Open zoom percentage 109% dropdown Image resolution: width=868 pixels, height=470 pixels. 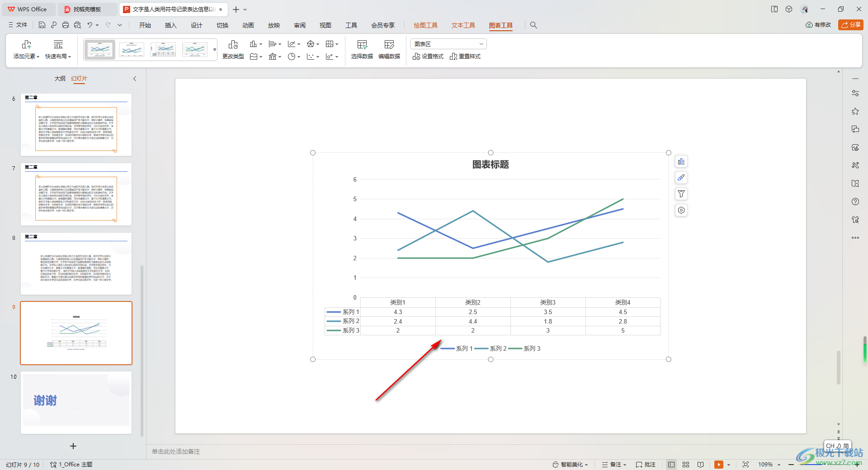(769, 465)
